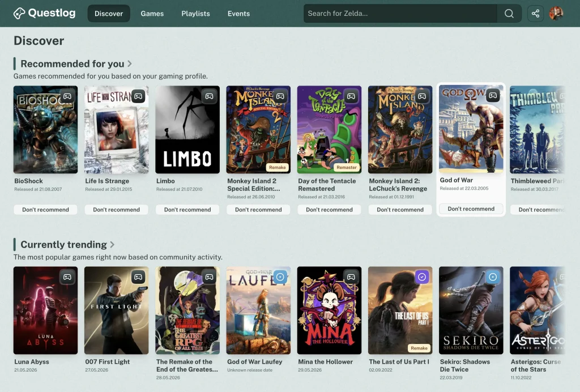Click 'Unknown release date' under God of War Laufey

[250, 370]
